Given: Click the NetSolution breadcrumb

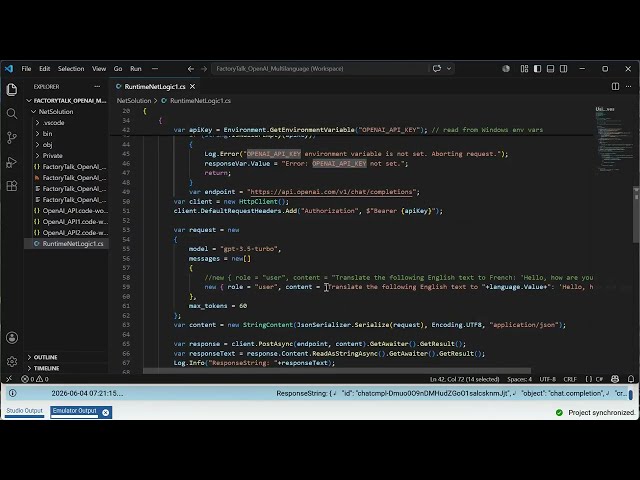Looking at the screenshot, I should [x=134, y=100].
